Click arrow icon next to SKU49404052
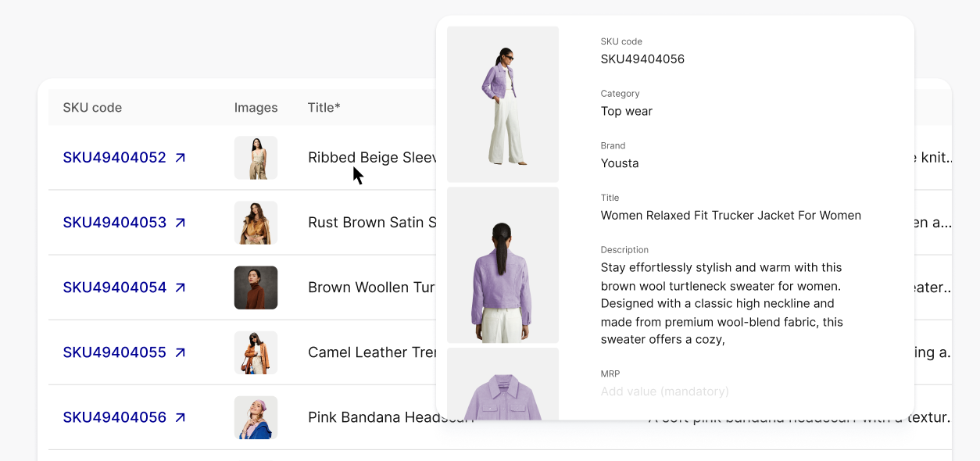This screenshot has height=461, width=980. (x=181, y=158)
